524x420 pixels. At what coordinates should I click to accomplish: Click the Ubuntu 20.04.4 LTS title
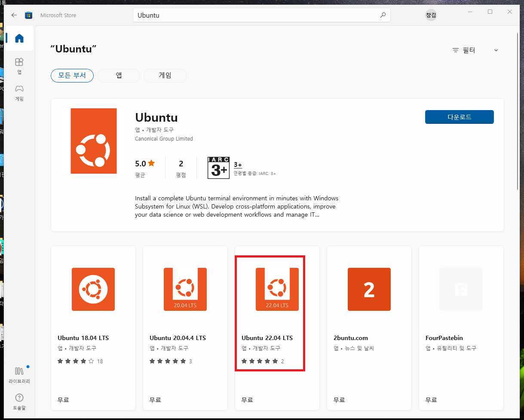click(178, 338)
